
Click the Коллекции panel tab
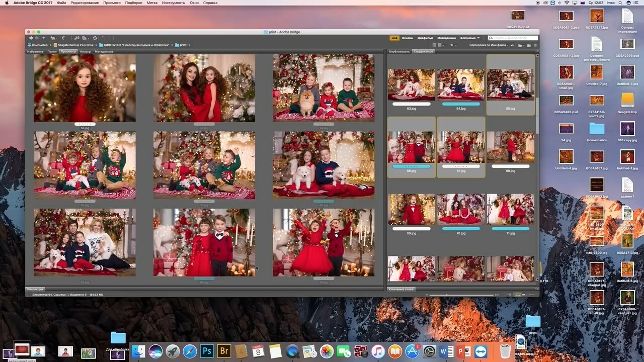tap(35, 289)
